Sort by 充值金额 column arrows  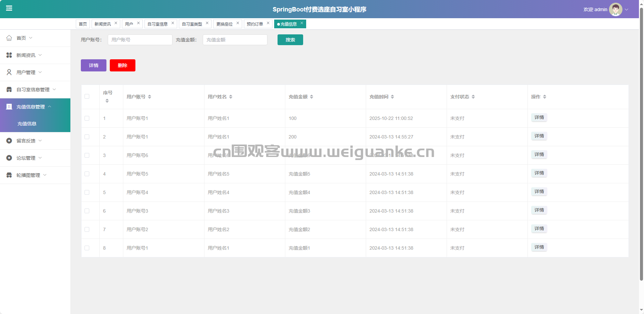(312, 97)
